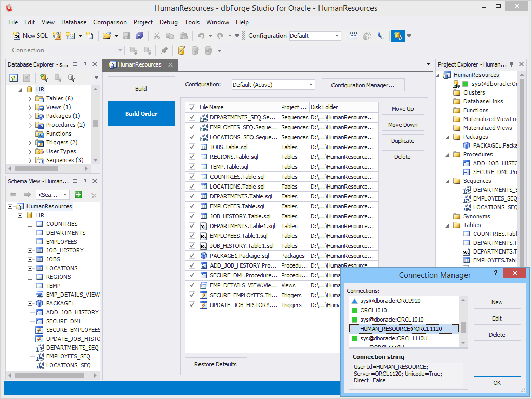
Task: Collapse Packages folder in Project Explorer
Action: (447, 137)
